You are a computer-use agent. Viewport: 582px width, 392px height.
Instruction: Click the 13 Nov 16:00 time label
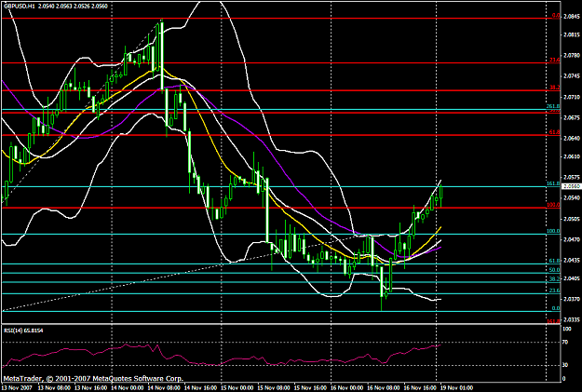click(x=89, y=388)
